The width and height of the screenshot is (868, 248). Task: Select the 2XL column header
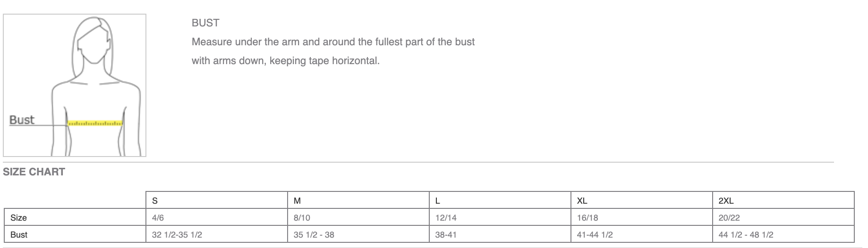pyautogui.click(x=726, y=200)
